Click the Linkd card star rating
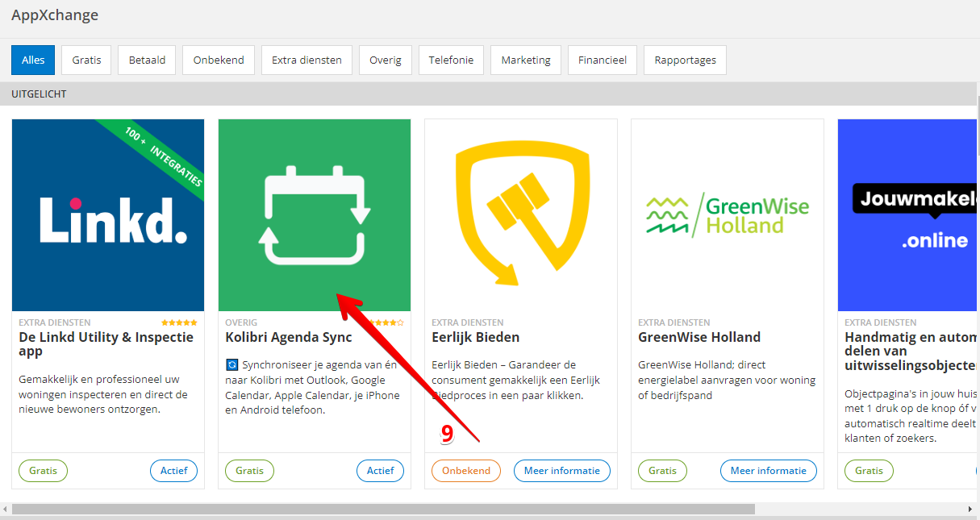980x520 pixels. click(x=179, y=322)
